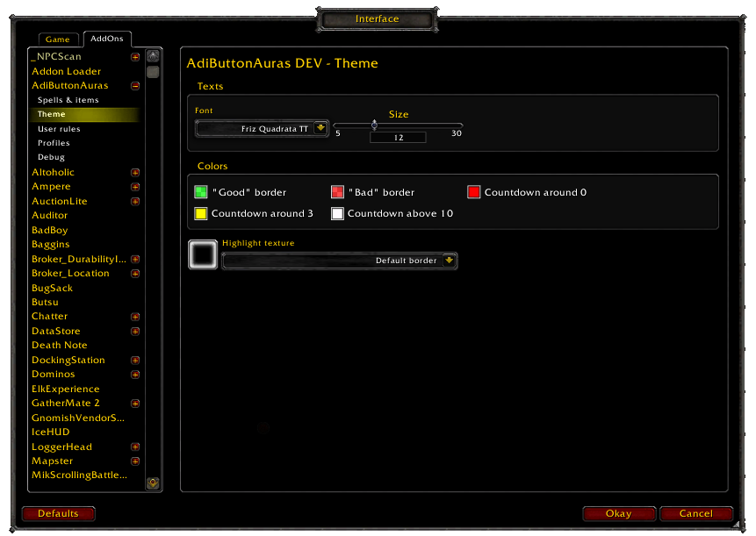Change the Countdown around 0 color

point(473,192)
